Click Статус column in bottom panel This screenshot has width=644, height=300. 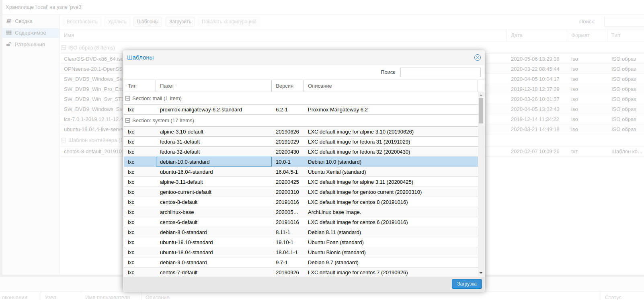tap(622, 297)
